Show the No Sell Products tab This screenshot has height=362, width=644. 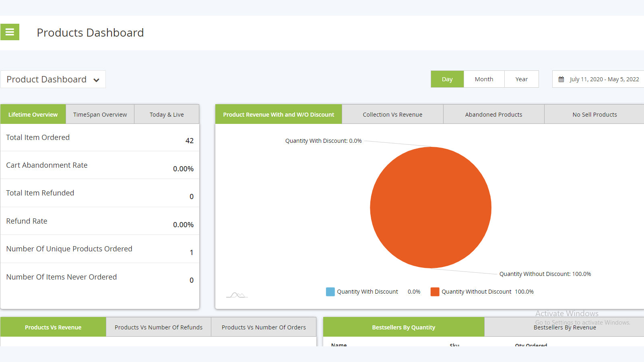pos(594,114)
